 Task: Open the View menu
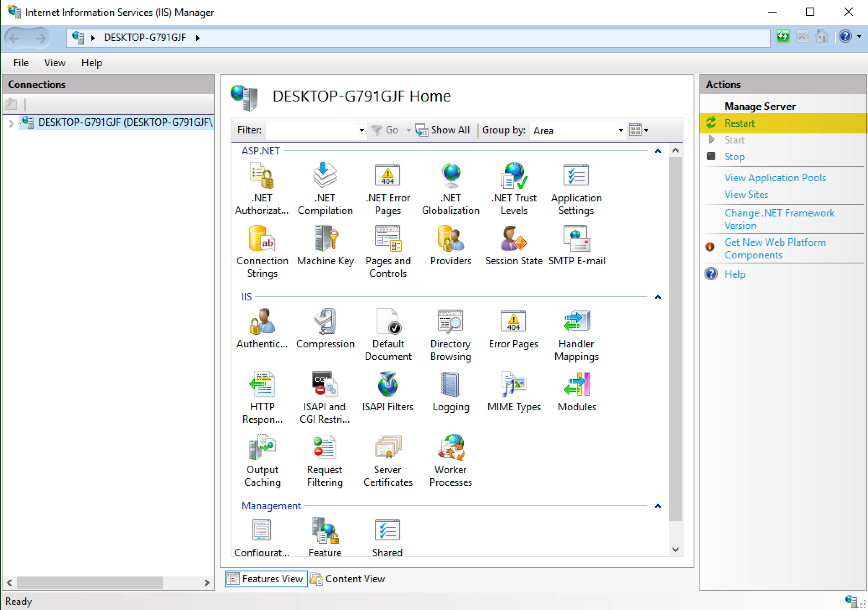point(55,63)
